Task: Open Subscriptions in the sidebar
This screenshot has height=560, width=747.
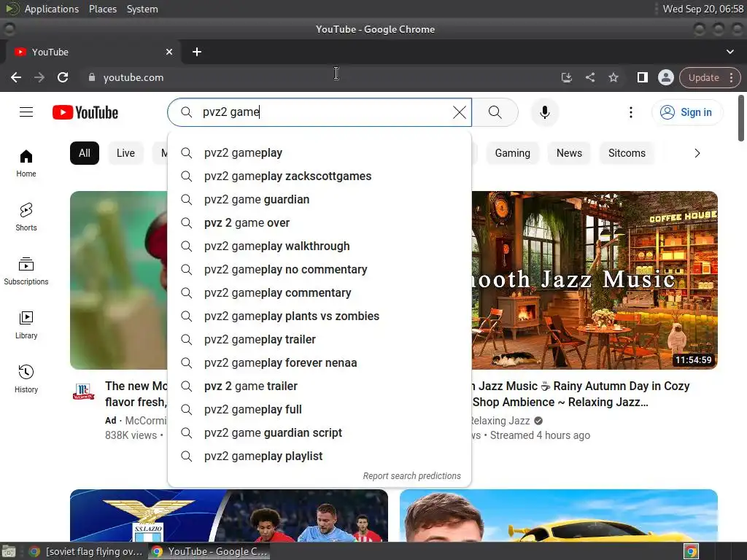Action: coord(26,271)
